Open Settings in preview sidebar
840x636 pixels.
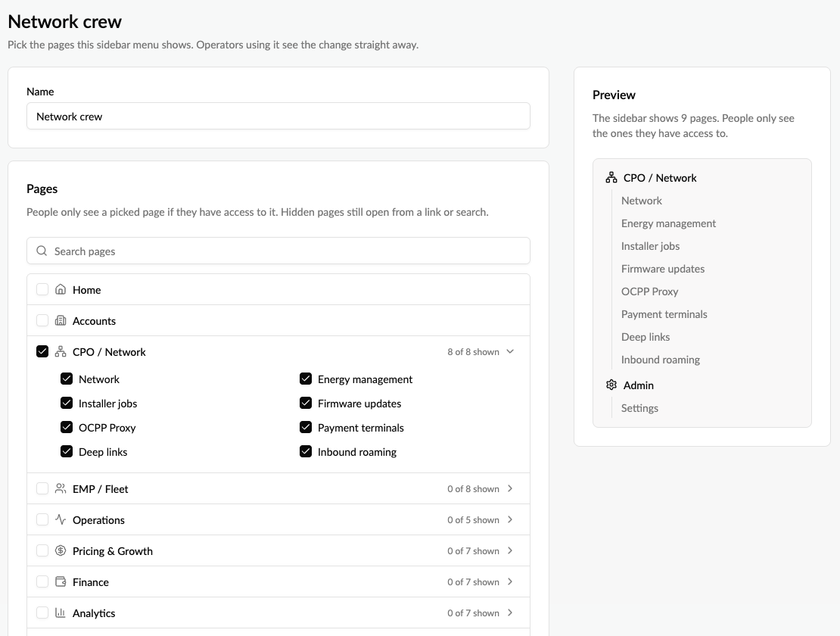tap(639, 408)
